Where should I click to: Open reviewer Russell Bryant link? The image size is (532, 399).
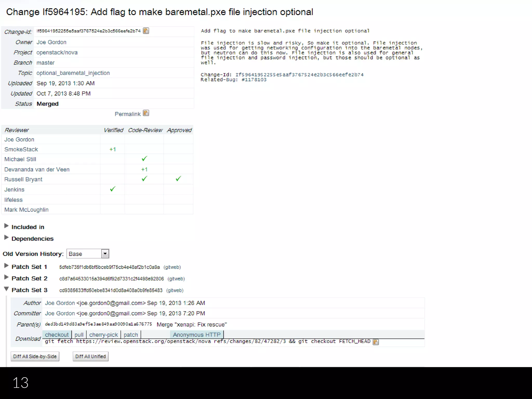(x=23, y=179)
